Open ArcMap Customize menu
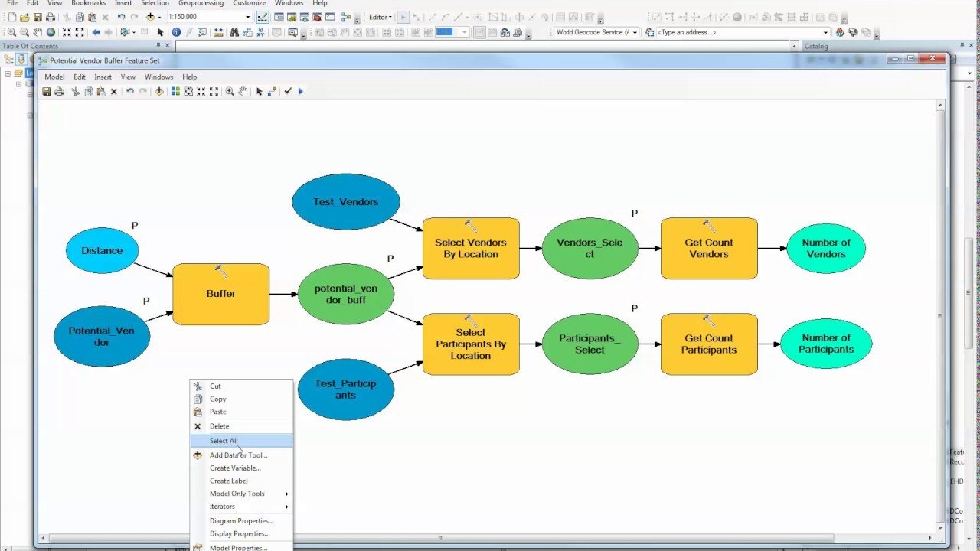The width and height of the screenshot is (980, 551). tap(249, 3)
